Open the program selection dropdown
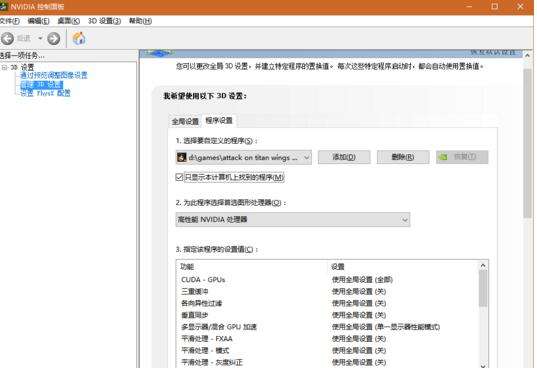Image resolution: width=537 pixels, height=368 pixels. pyautogui.click(x=243, y=157)
